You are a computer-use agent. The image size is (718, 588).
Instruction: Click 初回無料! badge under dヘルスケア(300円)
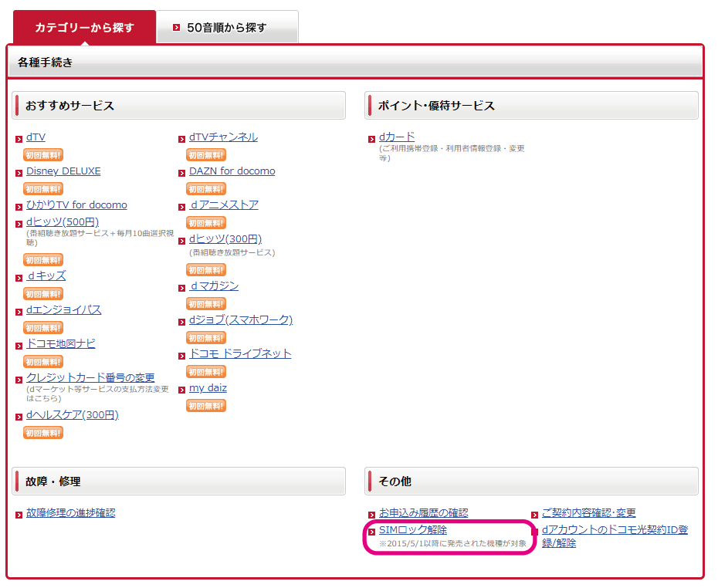click(43, 433)
